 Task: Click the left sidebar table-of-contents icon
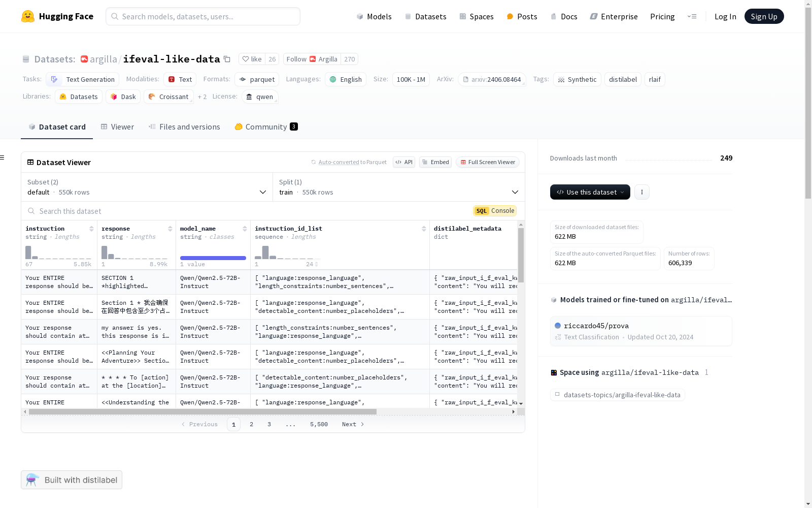[x=3, y=157]
